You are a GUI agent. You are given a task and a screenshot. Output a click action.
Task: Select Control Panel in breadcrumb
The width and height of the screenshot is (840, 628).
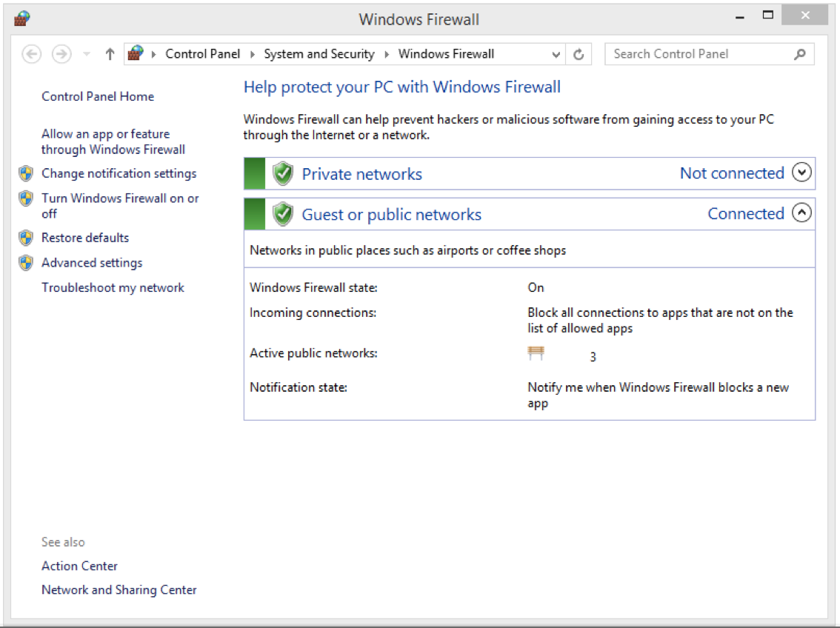[x=202, y=54]
